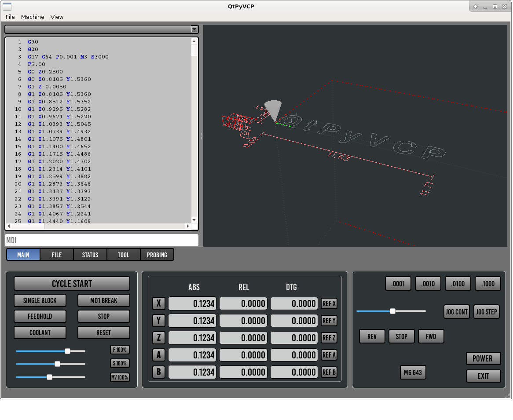The width and height of the screenshot is (513, 420).
Task: Click the tool cone in the 3D backplot
Action: [273, 110]
